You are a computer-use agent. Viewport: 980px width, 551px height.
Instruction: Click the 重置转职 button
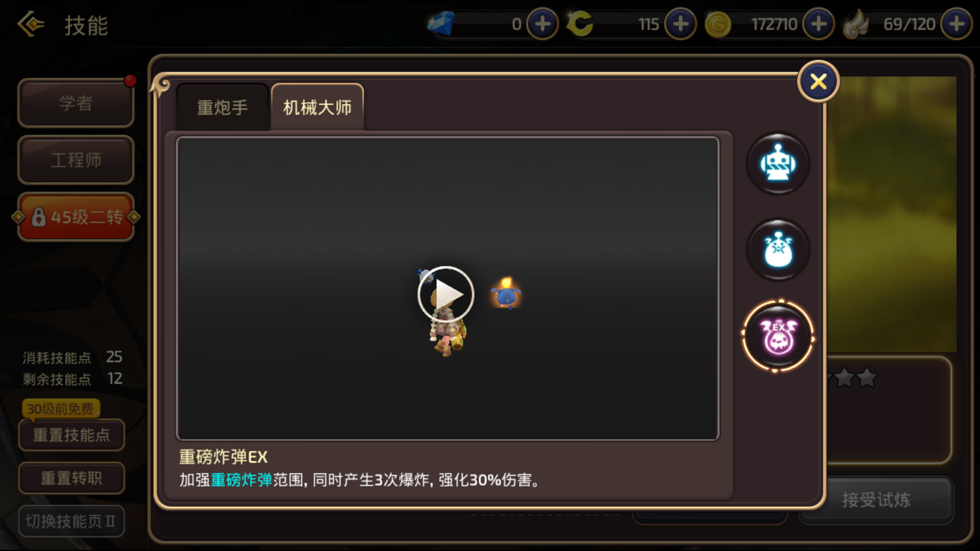pyautogui.click(x=71, y=478)
